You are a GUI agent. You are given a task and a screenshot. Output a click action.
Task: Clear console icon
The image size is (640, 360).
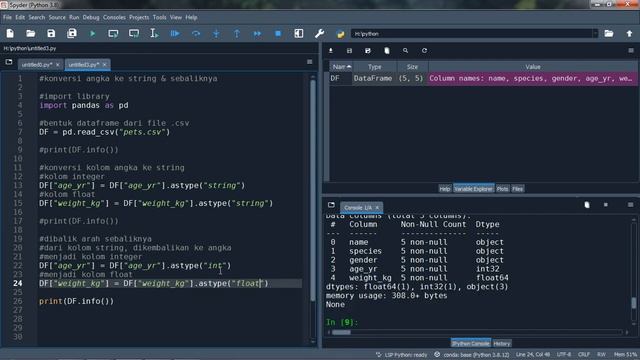[587, 204]
